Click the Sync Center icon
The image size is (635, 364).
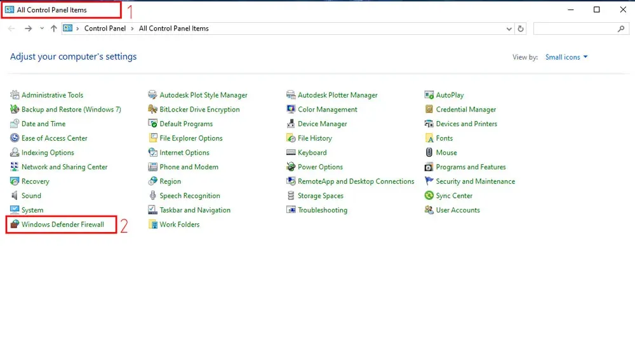click(x=429, y=195)
